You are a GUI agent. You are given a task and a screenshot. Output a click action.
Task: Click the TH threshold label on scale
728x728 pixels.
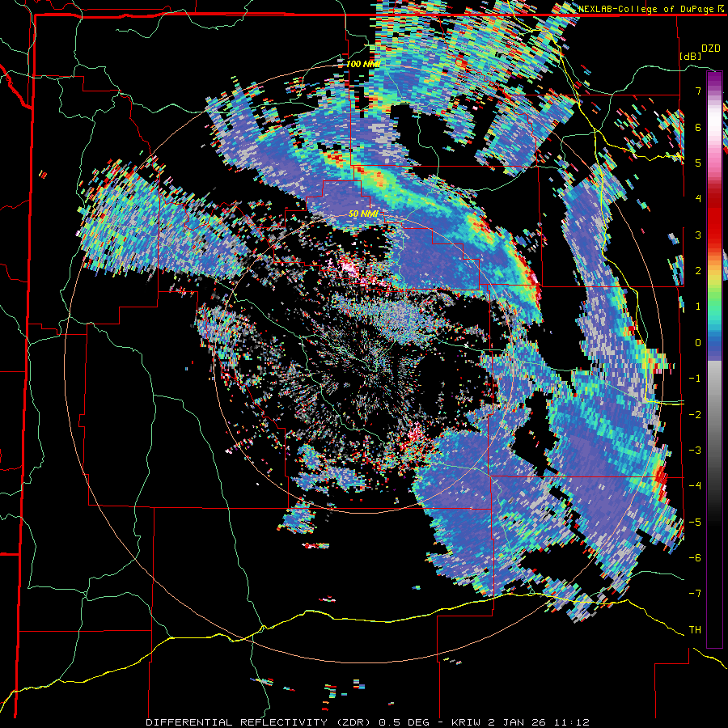coord(695,630)
